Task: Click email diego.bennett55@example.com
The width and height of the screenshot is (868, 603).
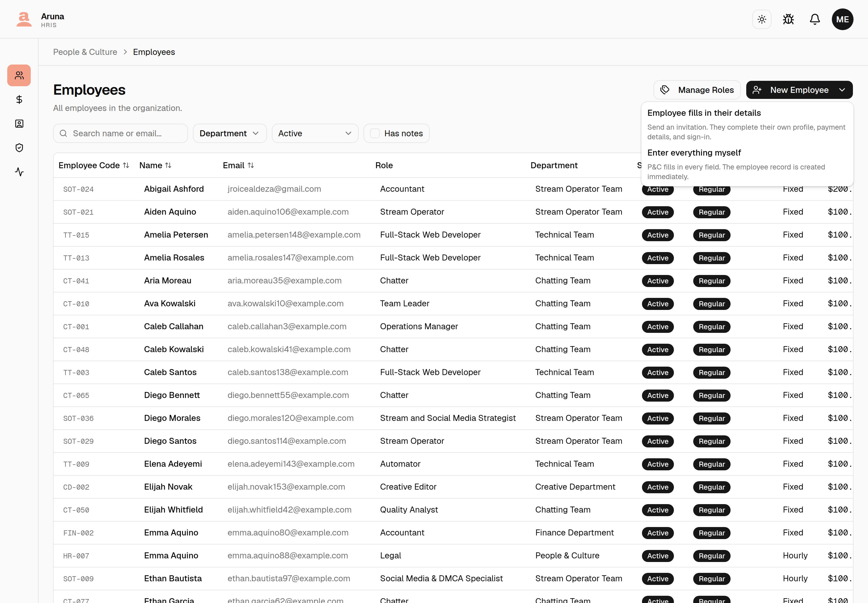Action: [x=288, y=395]
